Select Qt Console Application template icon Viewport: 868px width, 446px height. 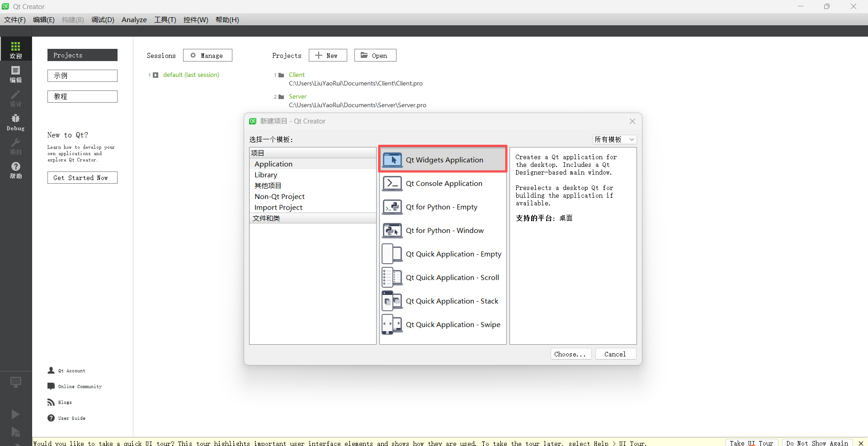point(392,183)
